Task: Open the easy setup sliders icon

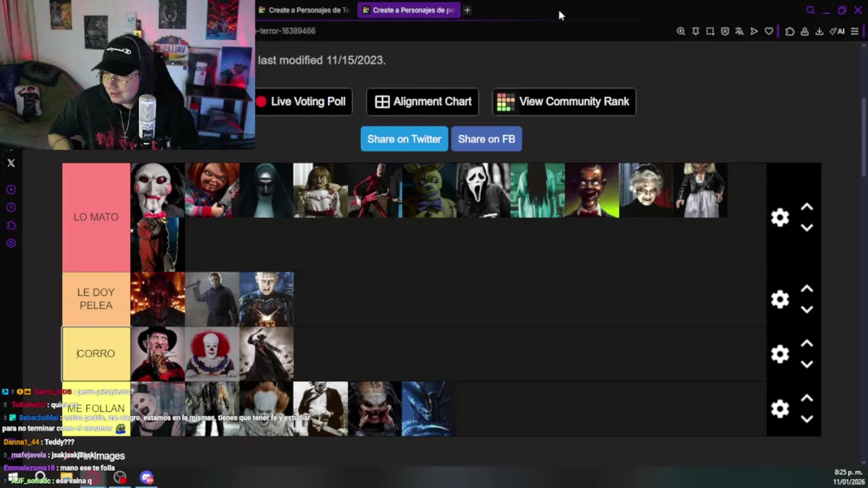Action: 854,31
